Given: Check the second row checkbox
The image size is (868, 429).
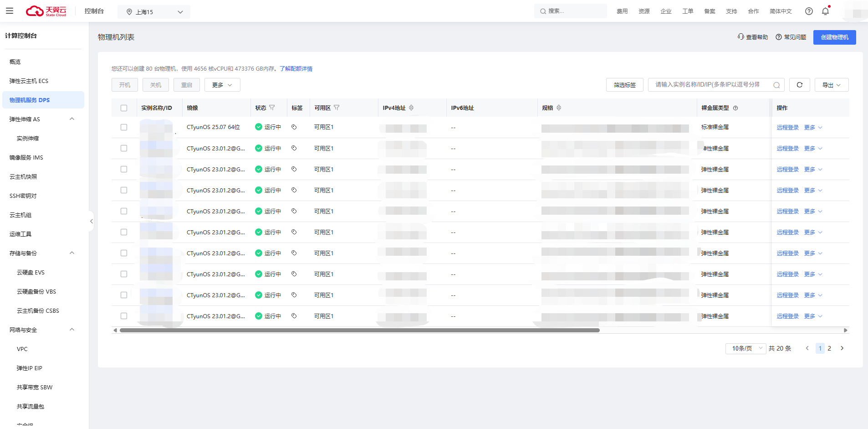Looking at the screenshot, I should [x=124, y=148].
